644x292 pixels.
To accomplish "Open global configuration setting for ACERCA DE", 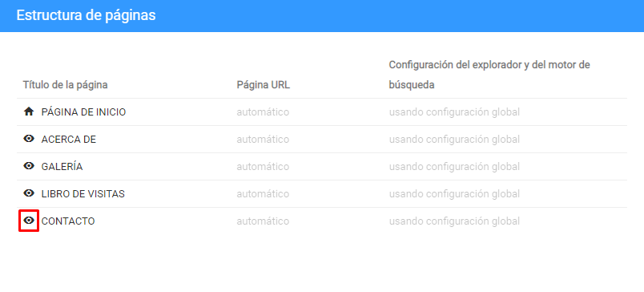I will tap(454, 140).
